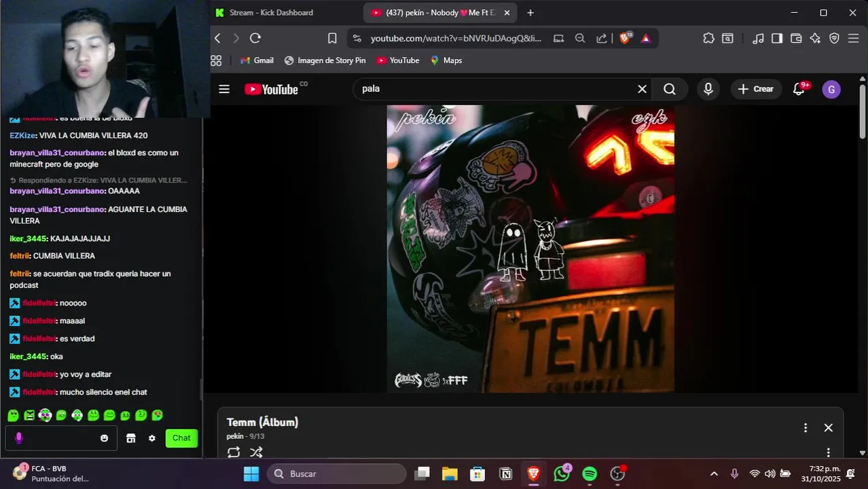Open Spotify from the taskbar
The width and height of the screenshot is (868, 489).
click(590, 473)
